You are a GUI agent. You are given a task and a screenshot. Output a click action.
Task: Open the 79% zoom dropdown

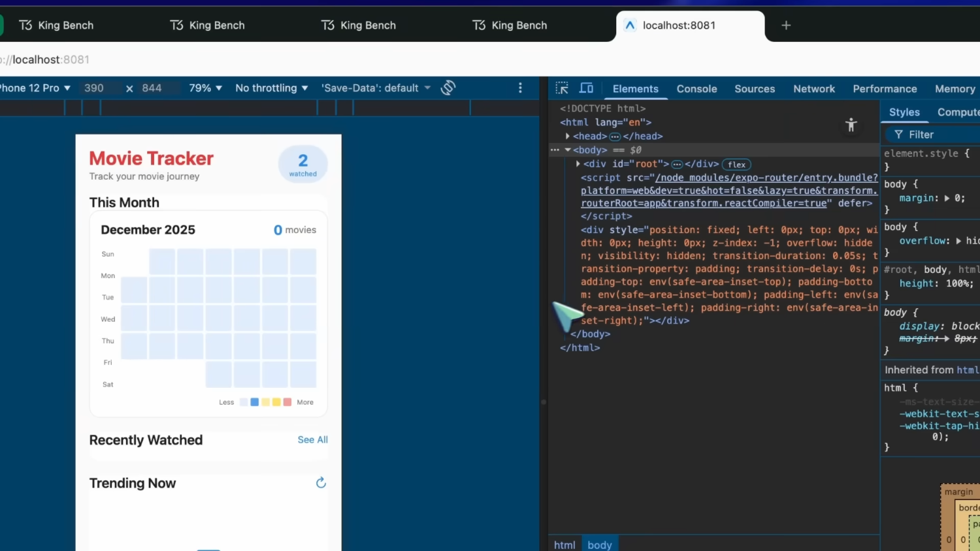coord(206,88)
